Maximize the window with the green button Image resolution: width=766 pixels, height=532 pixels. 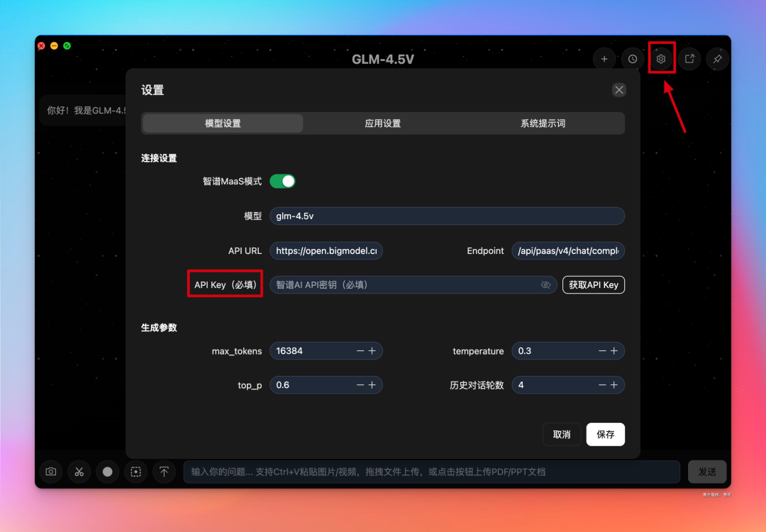point(67,46)
